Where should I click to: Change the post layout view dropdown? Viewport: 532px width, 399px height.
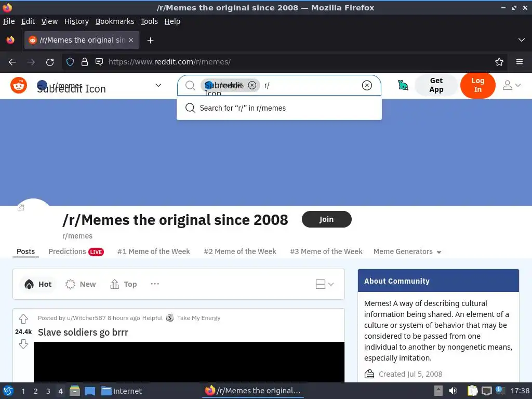(325, 284)
